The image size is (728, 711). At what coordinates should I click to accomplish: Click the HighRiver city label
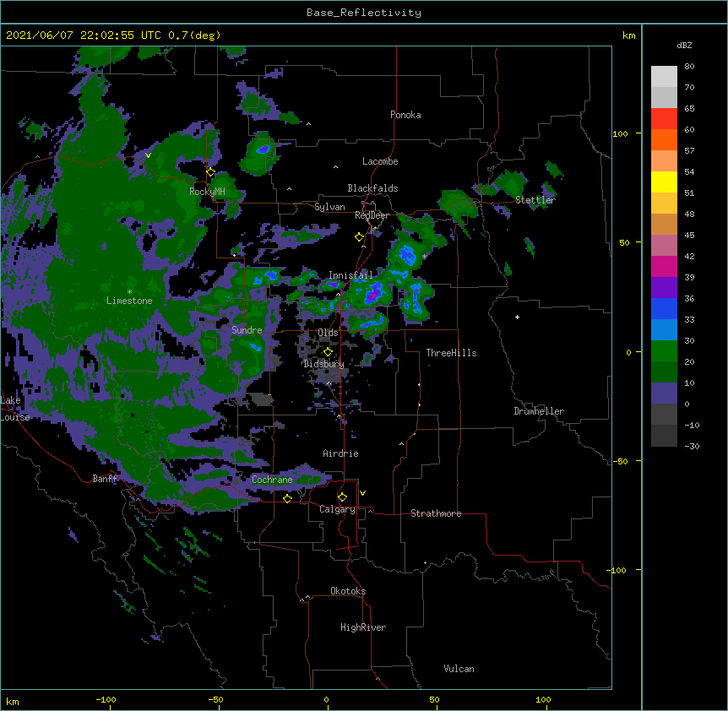(363, 627)
